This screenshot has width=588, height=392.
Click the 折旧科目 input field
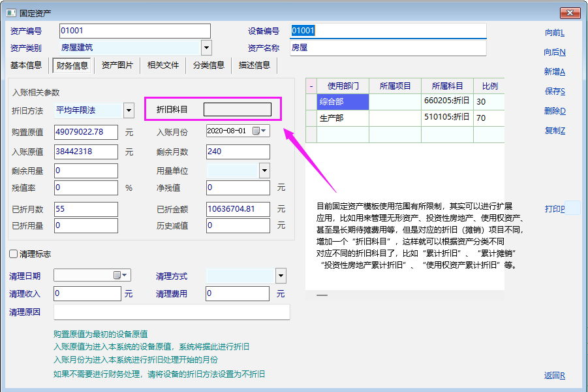(x=237, y=110)
